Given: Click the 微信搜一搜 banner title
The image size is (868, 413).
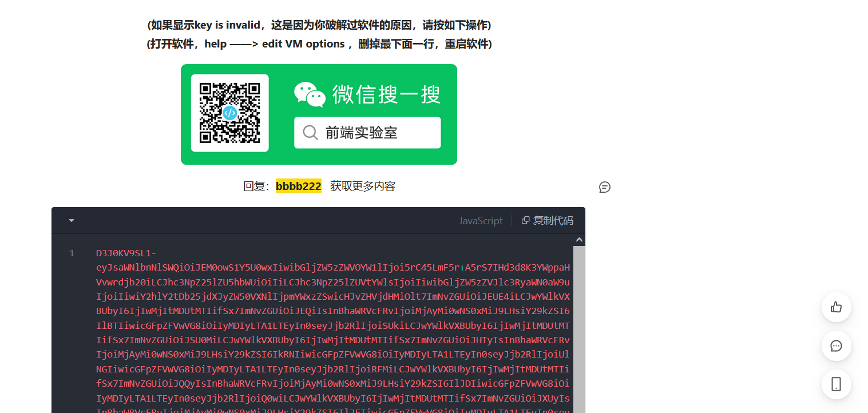Looking at the screenshot, I should (x=386, y=94).
